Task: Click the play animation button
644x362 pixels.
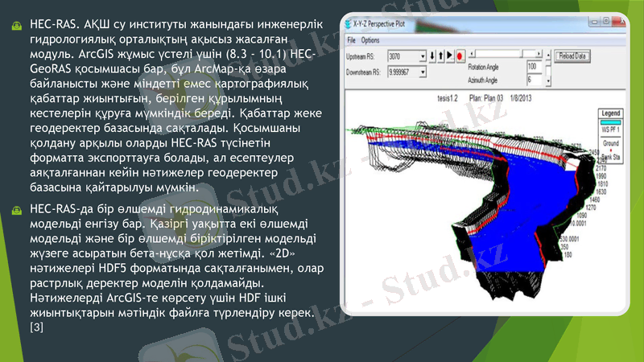Action: [x=450, y=56]
